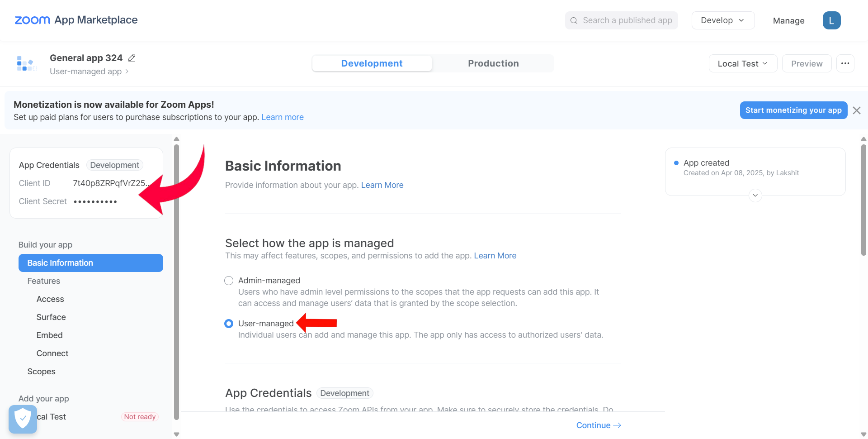Click the Add your app heading
The width and height of the screenshot is (868, 439).
44,399
